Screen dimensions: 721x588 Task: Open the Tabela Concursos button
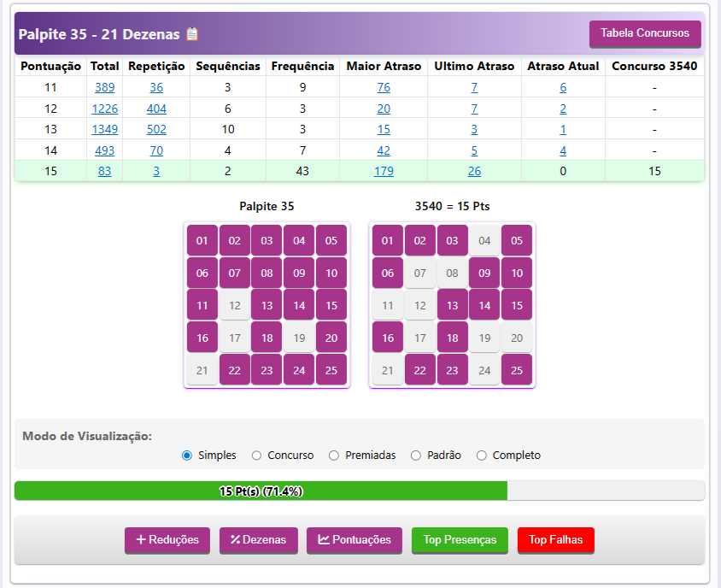coord(645,33)
